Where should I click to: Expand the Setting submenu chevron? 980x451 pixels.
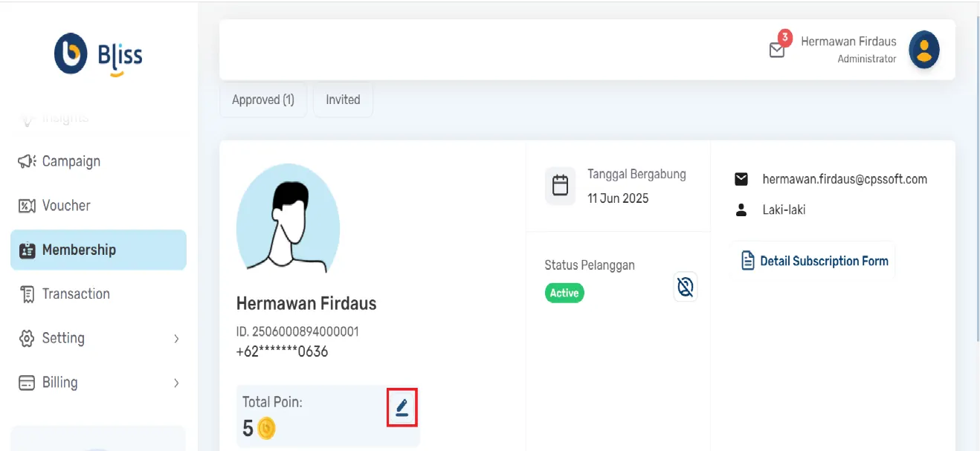coord(176,339)
